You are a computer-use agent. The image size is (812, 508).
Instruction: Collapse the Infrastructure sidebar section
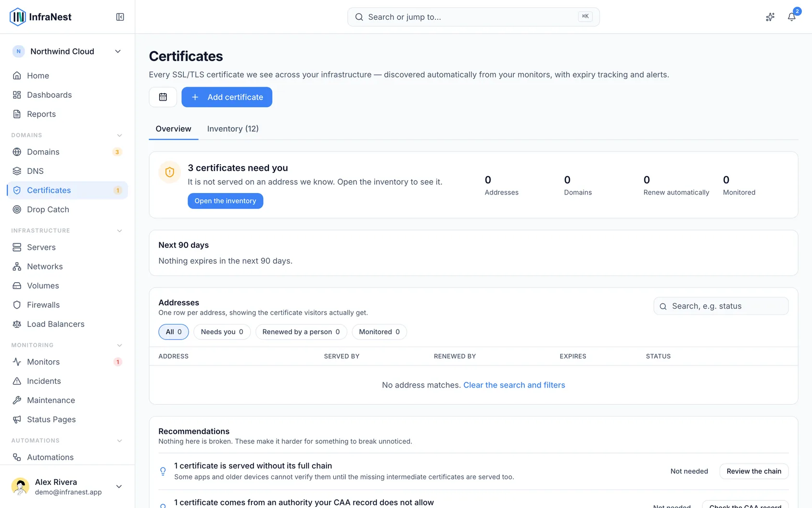click(119, 231)
